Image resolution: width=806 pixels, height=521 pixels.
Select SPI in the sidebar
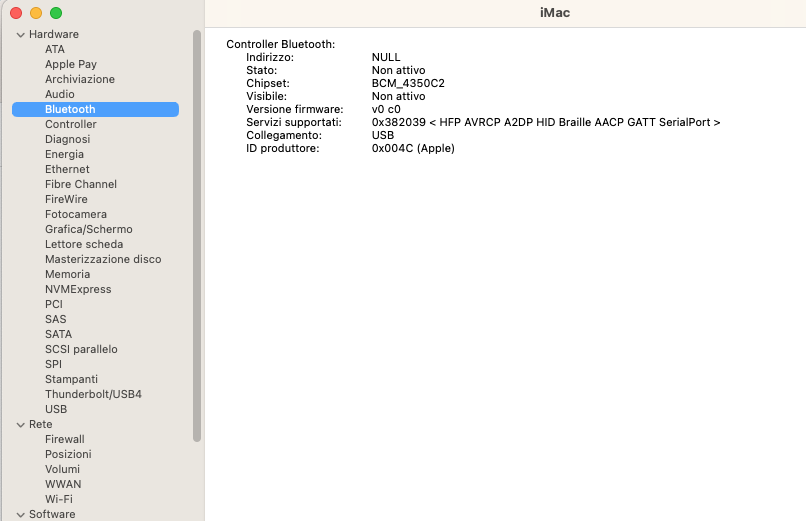(x=53, y=364)
